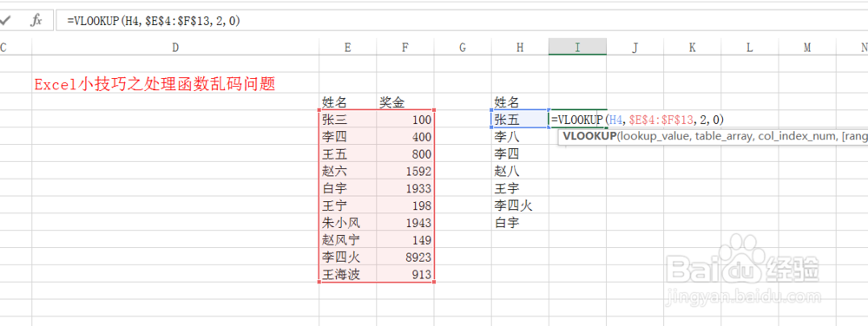
Task: Select the cell containing '王海波'
Action: [348, 274]
